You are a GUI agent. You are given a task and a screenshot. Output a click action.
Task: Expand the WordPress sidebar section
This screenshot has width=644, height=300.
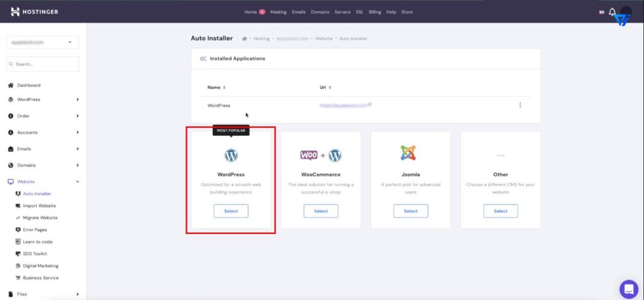point(77,99)
